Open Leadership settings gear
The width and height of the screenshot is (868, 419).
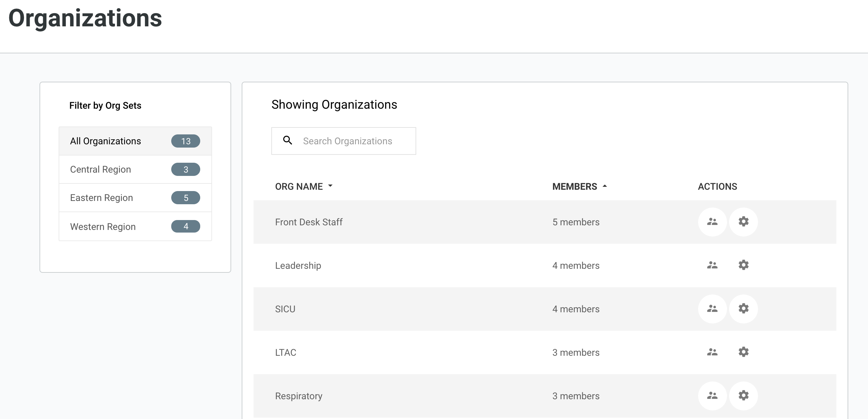pyautogui.click(x=743, y=265)
